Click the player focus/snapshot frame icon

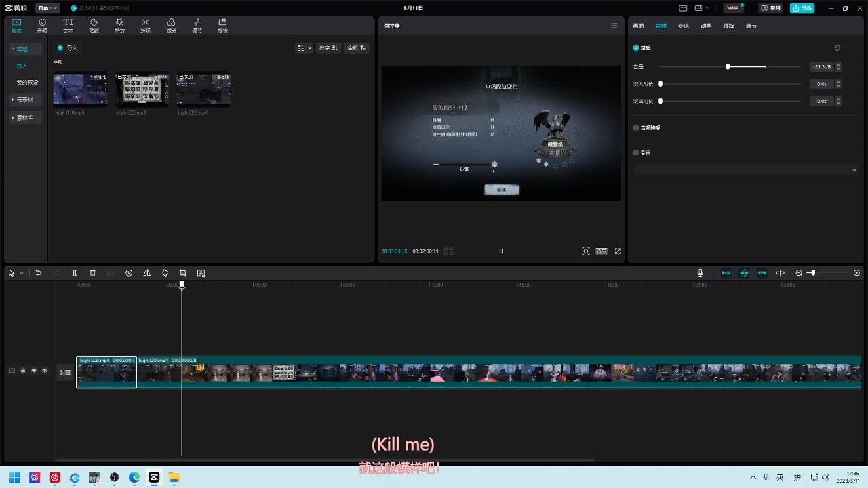point(586,251)
